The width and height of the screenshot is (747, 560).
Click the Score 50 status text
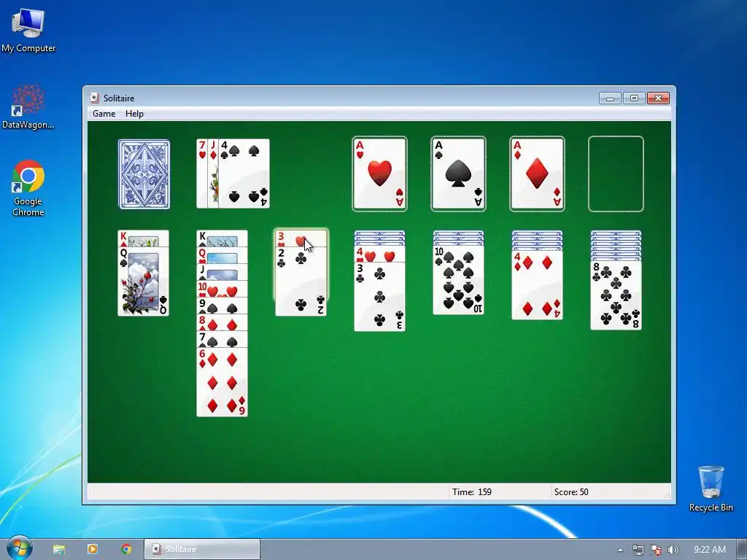570,492
